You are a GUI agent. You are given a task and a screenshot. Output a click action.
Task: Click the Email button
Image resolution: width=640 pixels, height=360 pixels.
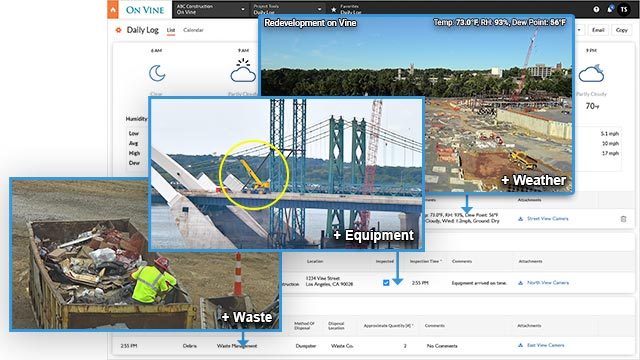(x=598, y=30)
